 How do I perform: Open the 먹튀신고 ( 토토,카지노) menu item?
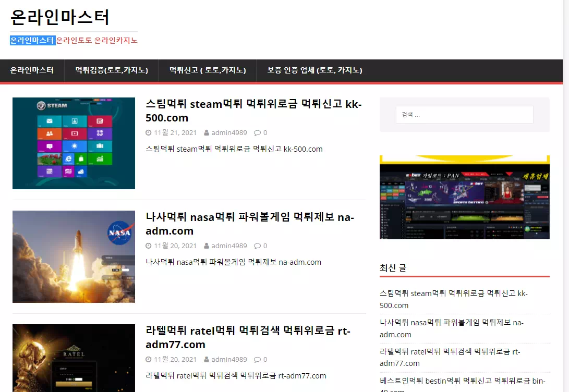tap(208, 70)
